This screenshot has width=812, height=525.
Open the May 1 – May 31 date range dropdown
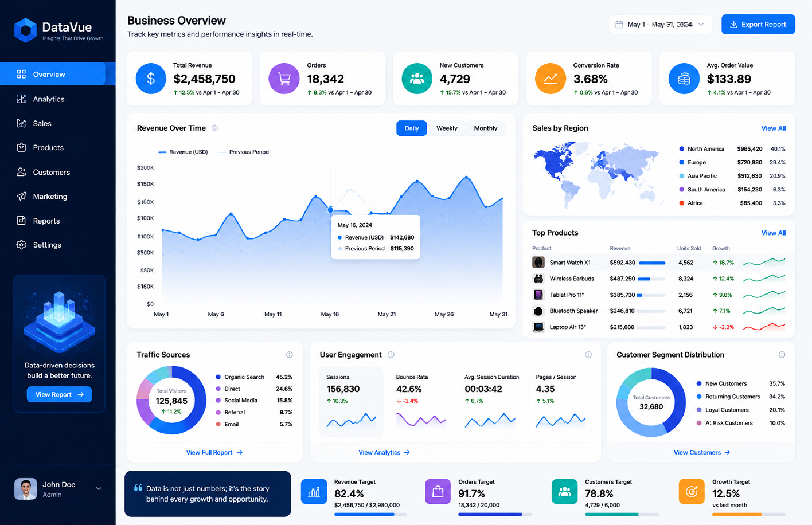660,24
